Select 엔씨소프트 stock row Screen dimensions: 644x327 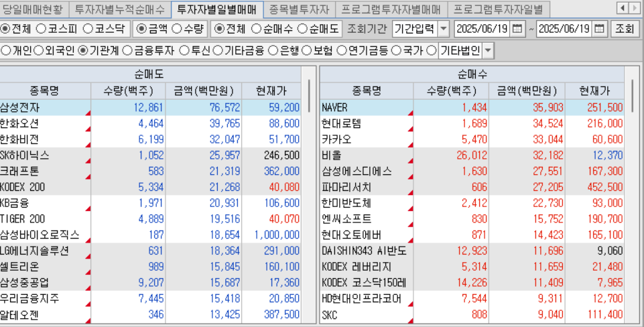point(472,219)
